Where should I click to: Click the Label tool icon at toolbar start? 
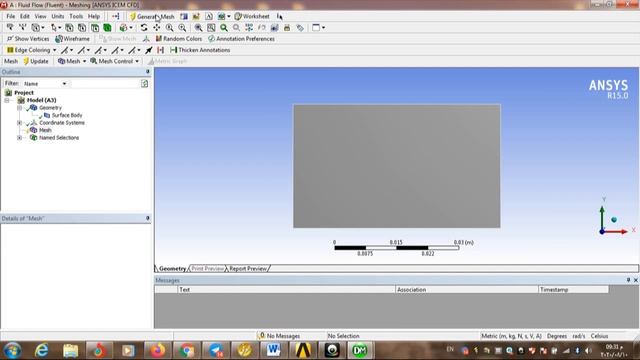[10, 28]
